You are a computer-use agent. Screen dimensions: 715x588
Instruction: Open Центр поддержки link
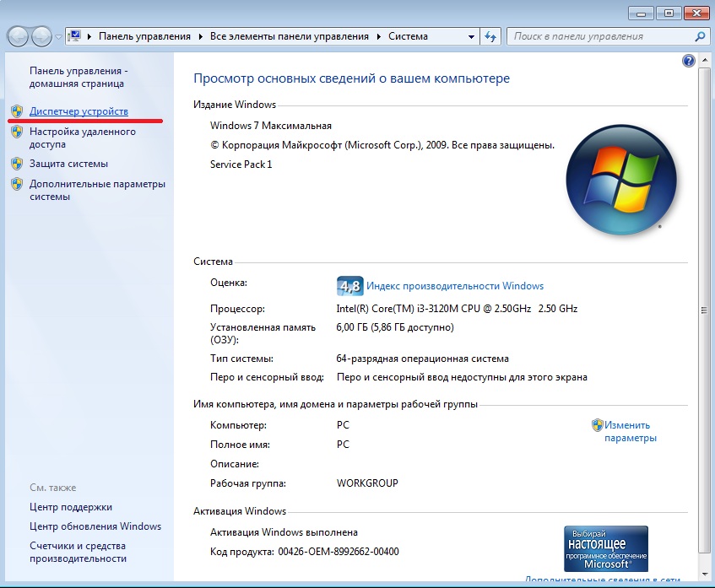pos(71,507)
